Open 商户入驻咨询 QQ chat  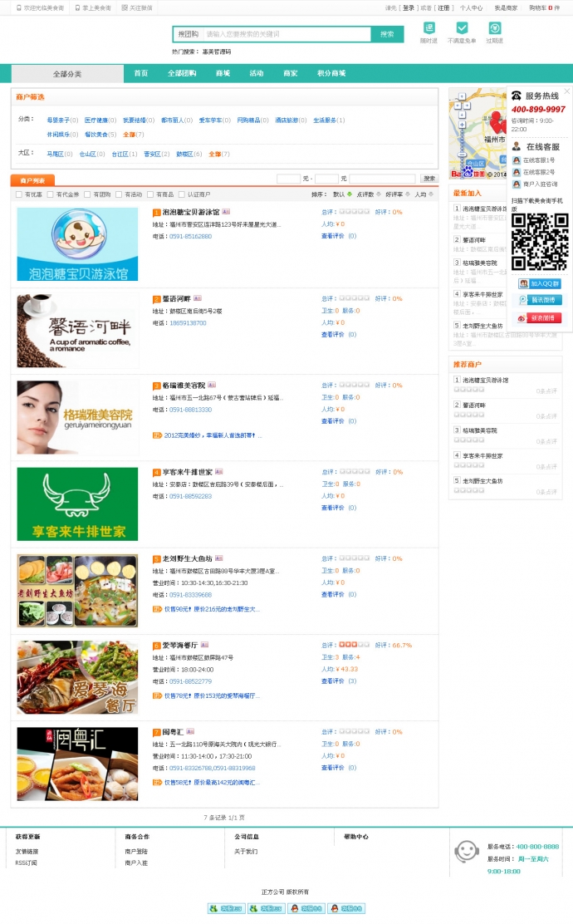(517, 184)
